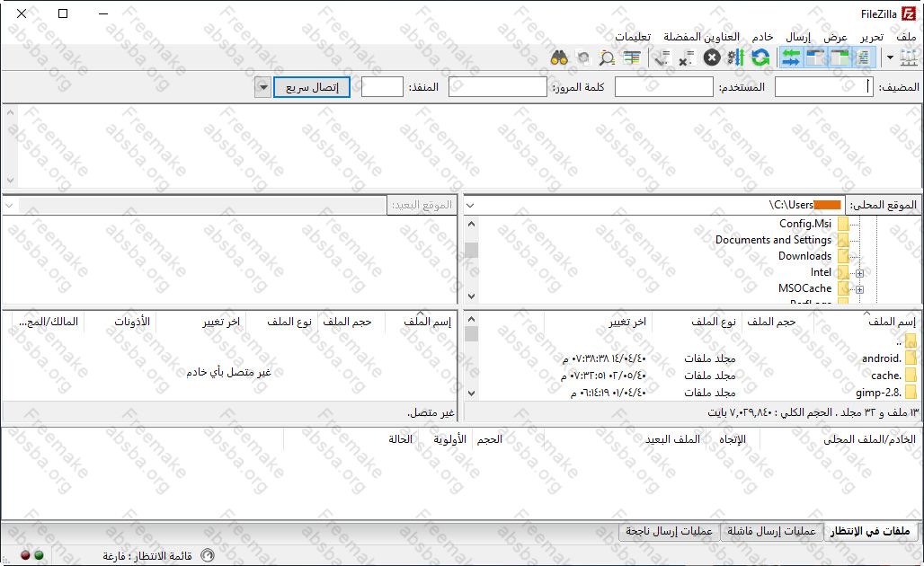The height and width of the screenshot is (566, 924).
Task: Select the Intel folder label
Action: pyautogui.click(x=821, y=272)
